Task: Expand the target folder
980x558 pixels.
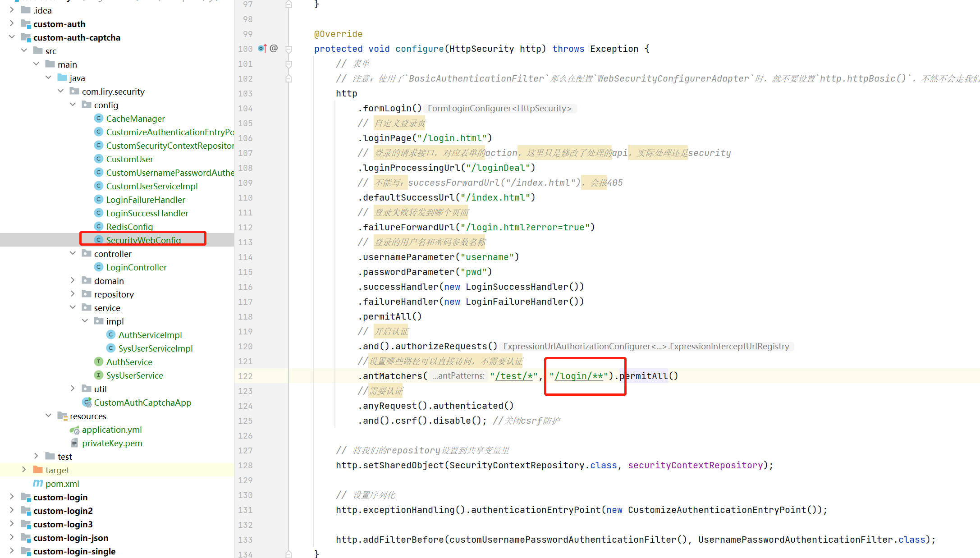Action: tap(24, 470)
